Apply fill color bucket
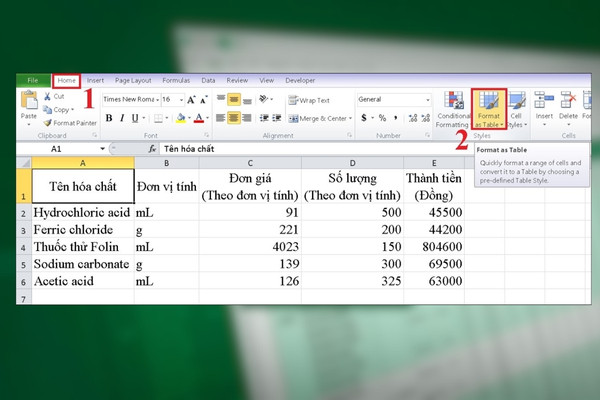 point(181,118)
